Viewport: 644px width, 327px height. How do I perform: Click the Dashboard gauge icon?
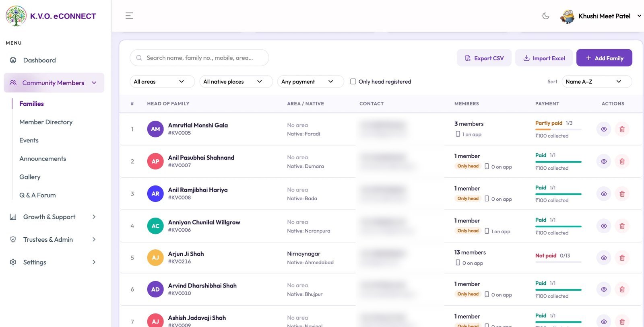coord(13,60)
